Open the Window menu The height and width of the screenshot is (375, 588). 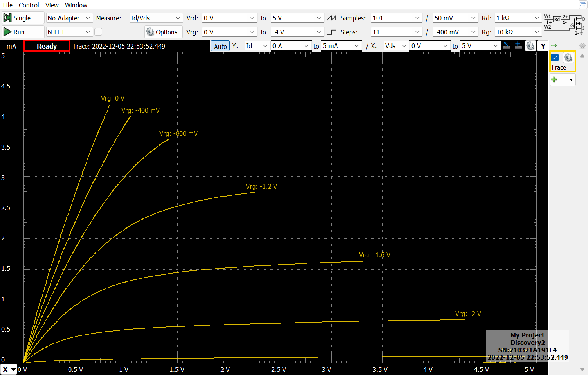click(x=76, y=5)
